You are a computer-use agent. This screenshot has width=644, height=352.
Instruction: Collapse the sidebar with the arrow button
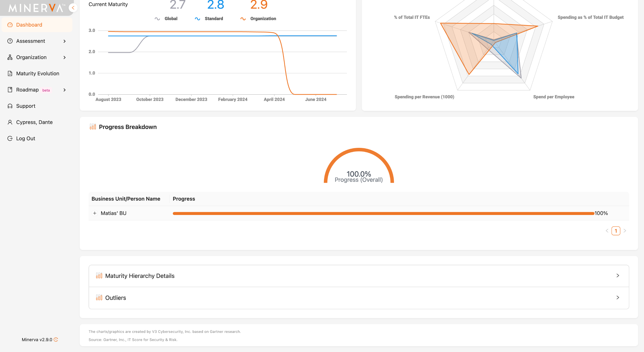point(73,8)
